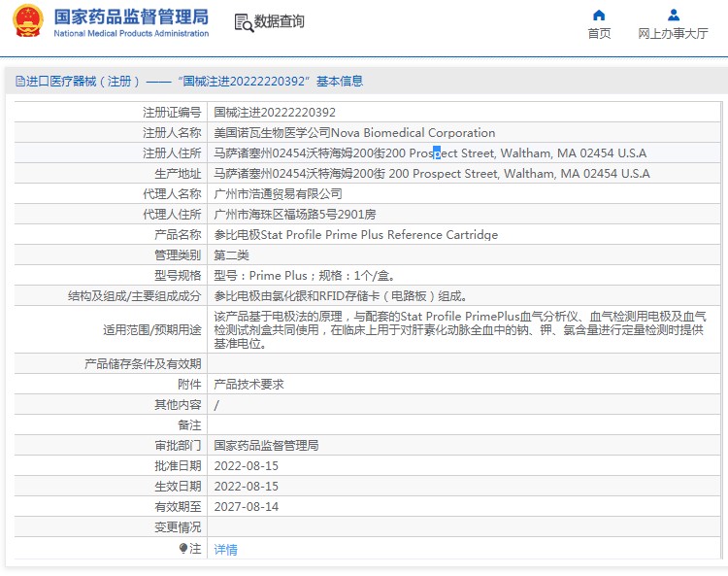Click intended use paragraph 该产品基于电极法的原理
The image size is (728, 576).
[460, 330]
